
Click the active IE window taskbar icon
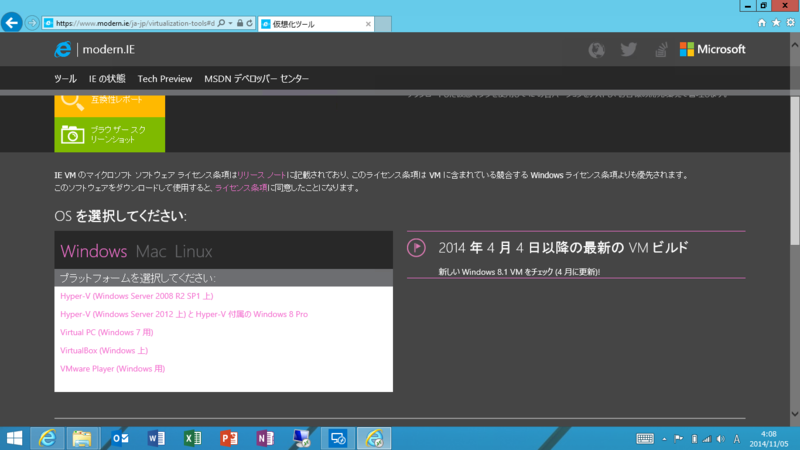click(374, 438)
